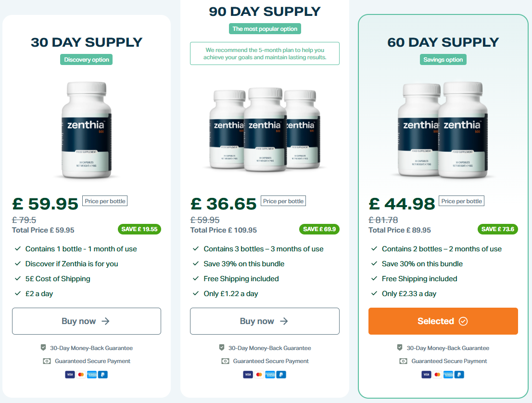Screen dimensions: 532x403
Task: Click the orange Selected button
Action: [x=443, y=321]
